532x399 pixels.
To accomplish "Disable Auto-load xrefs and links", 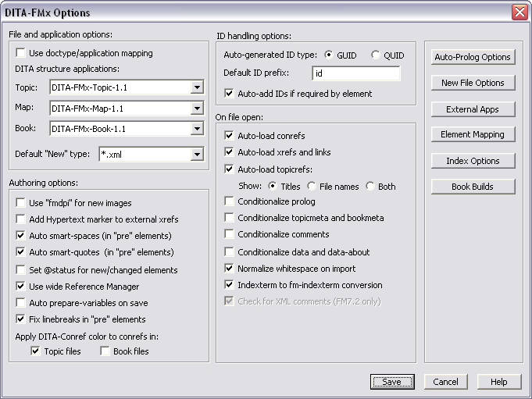I will [229, 152].
